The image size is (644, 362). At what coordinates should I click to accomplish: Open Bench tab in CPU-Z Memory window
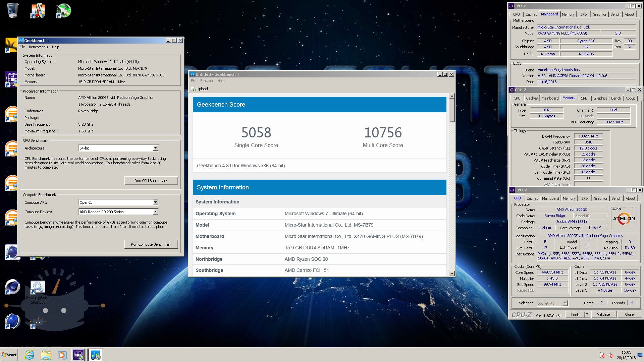[x=616, y=98]
